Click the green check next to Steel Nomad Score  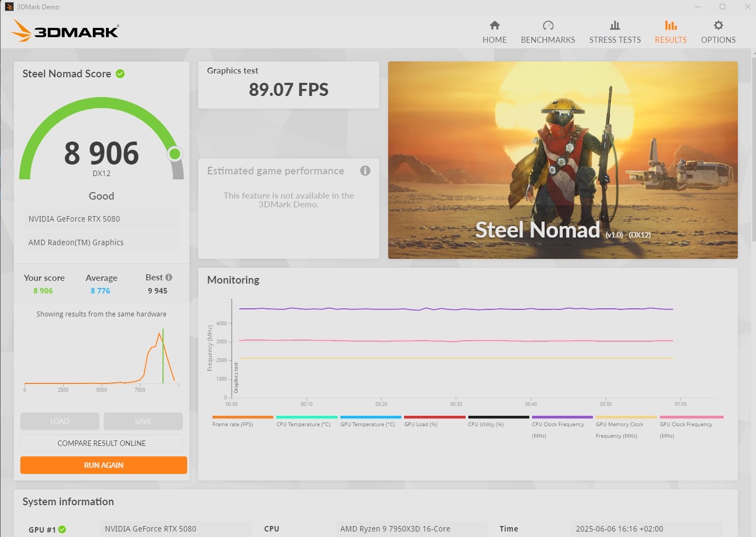click(120, 74)
